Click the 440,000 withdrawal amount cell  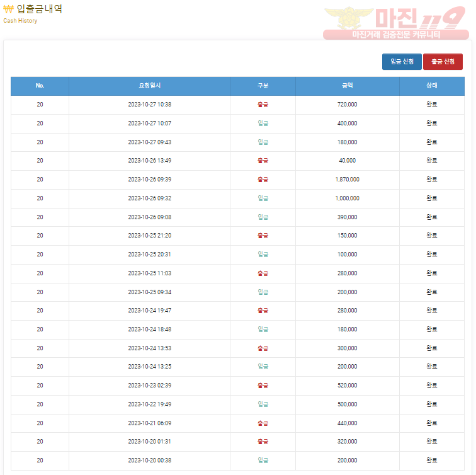(x=347, y=423)
